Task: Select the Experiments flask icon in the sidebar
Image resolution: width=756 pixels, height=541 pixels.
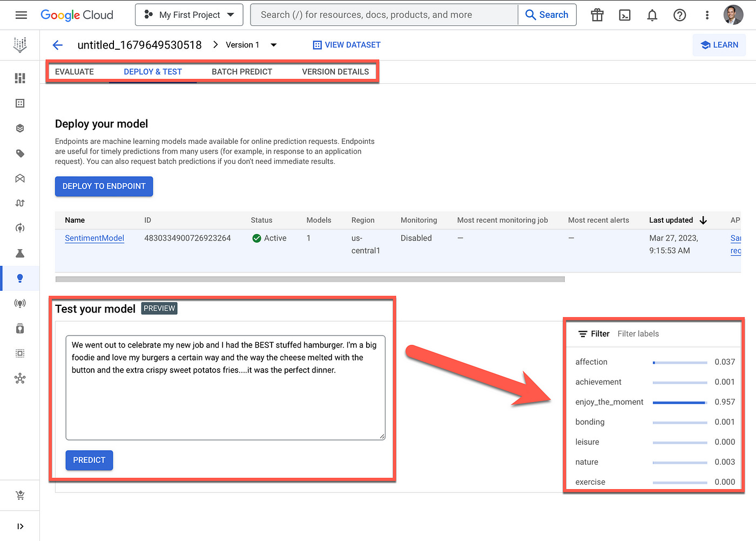Action: pyautogui.click(x=20, y=253)
